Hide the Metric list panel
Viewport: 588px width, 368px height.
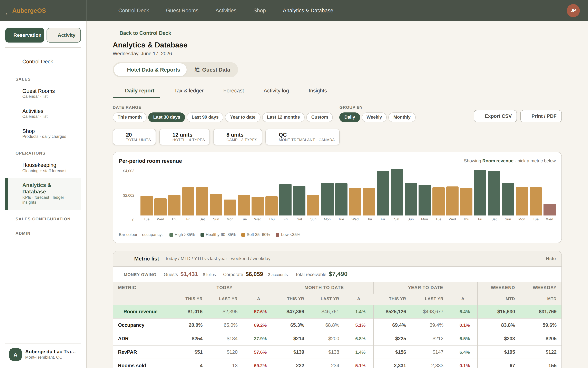pyautogui.click(x=551, y=258)
